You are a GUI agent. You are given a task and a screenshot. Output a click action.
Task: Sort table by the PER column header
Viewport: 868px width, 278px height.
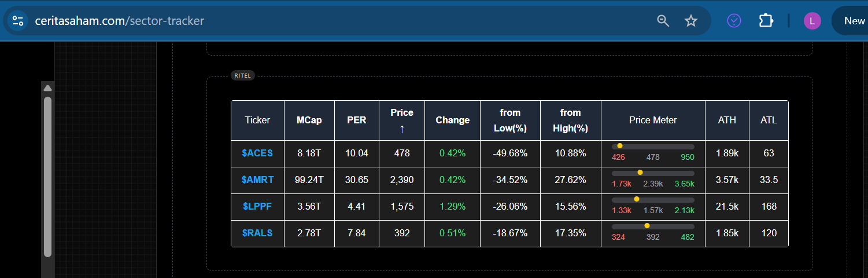[x=357, y=120]
